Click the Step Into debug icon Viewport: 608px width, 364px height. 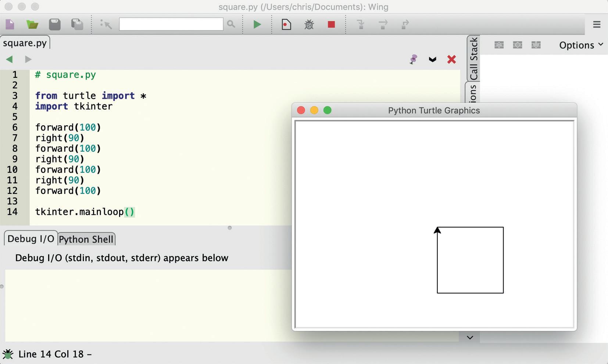361,25
